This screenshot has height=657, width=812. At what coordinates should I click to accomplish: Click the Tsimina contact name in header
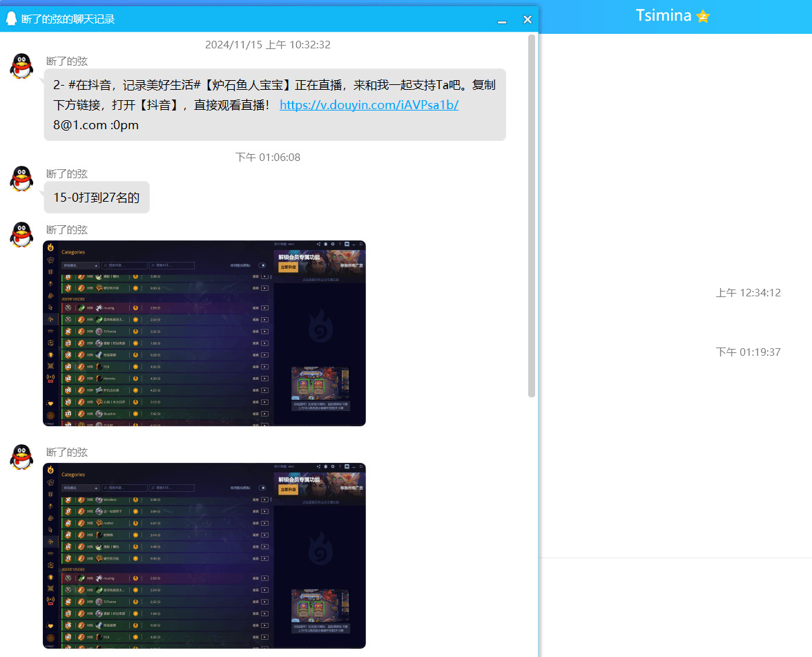click(663, 16)
